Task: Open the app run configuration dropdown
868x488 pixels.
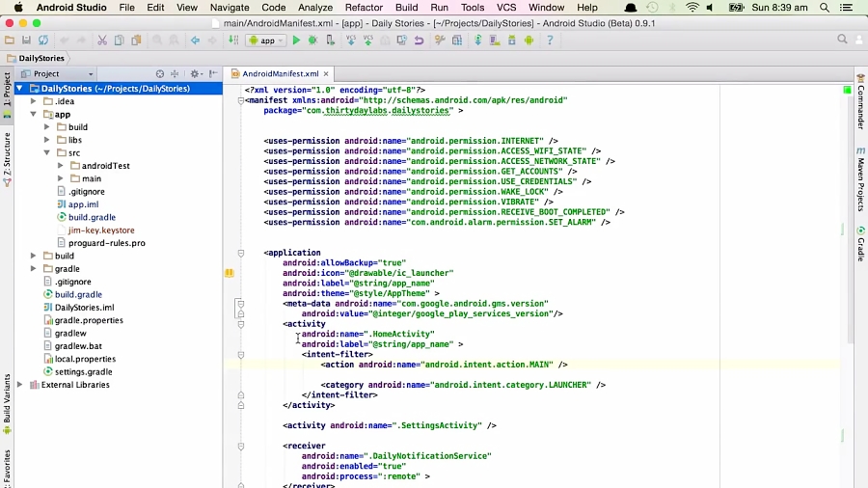Action: click(x=266, y=41)
